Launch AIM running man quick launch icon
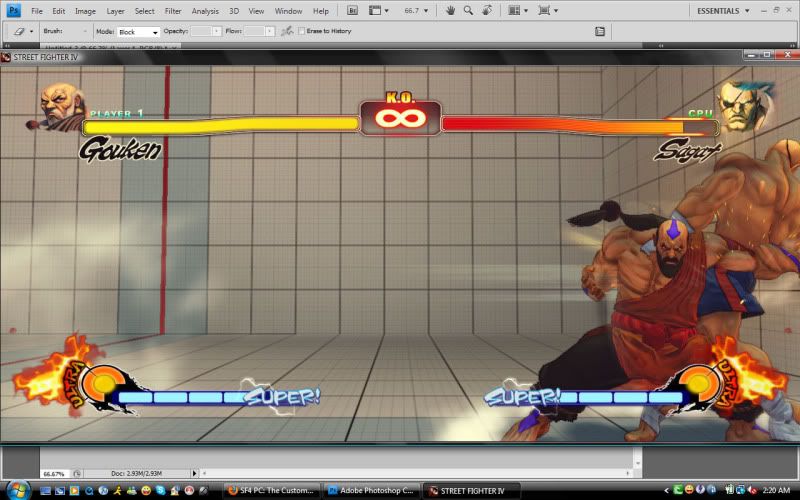The image size is (800, 500). (x=118, y=491)
